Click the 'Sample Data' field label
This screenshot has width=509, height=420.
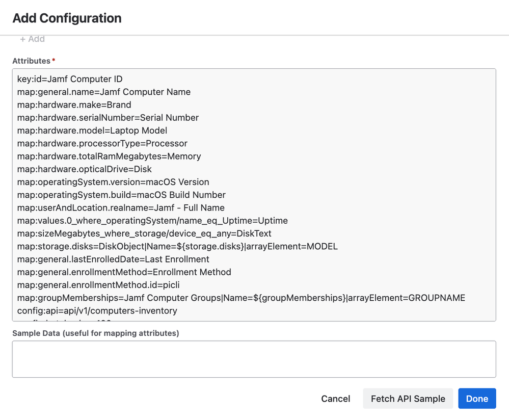click(x=95, y=333)
